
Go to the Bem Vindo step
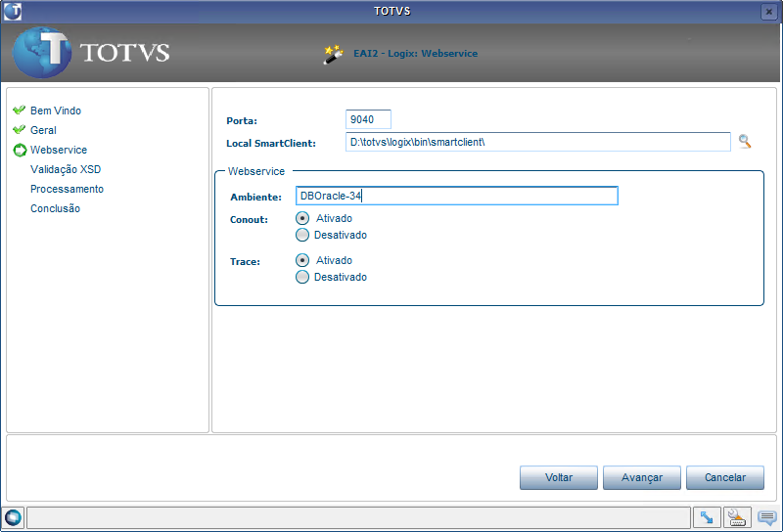[x=56, y=111]
